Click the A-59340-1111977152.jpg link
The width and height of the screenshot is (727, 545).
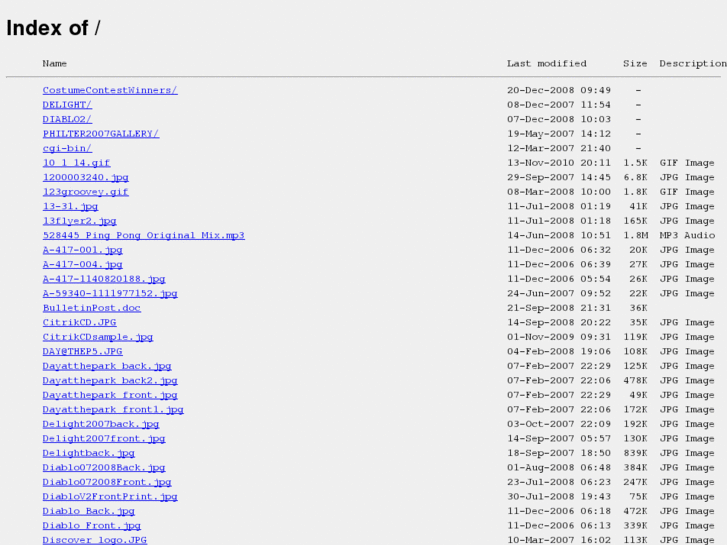pyautogui.click(x=110, y=294)
